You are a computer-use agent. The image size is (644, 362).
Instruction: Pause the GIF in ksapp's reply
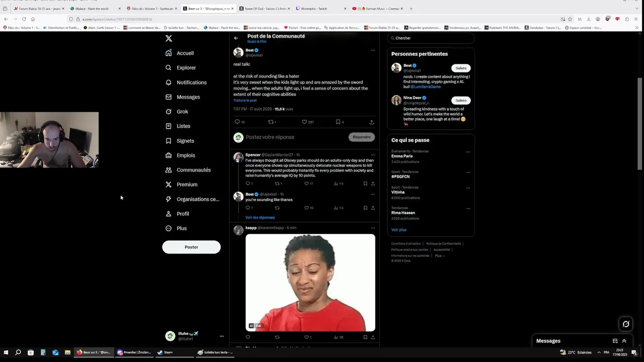tap(251, 326)
